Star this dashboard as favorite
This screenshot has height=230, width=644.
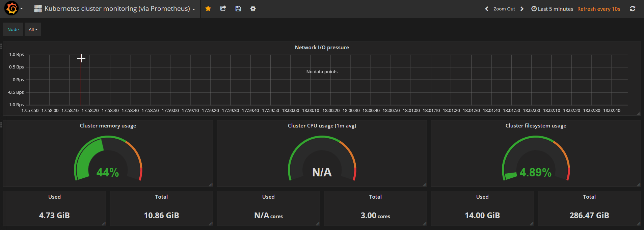[208, 8]
